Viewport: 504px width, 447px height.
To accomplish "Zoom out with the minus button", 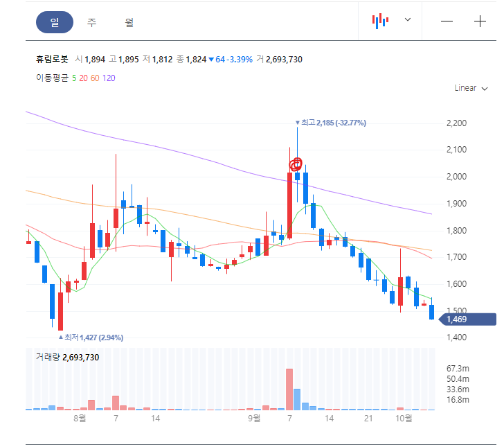I will pyautogui.click(x=447, y=21).
